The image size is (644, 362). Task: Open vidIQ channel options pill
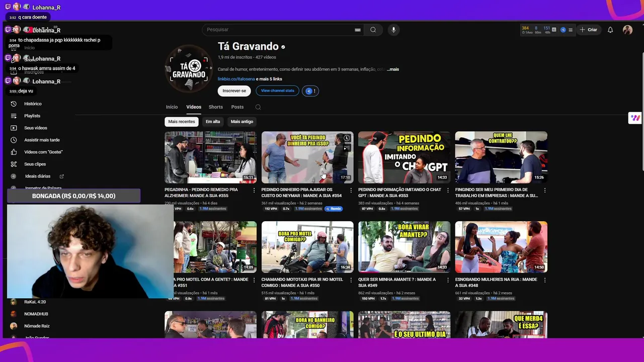tap(310, 91)
